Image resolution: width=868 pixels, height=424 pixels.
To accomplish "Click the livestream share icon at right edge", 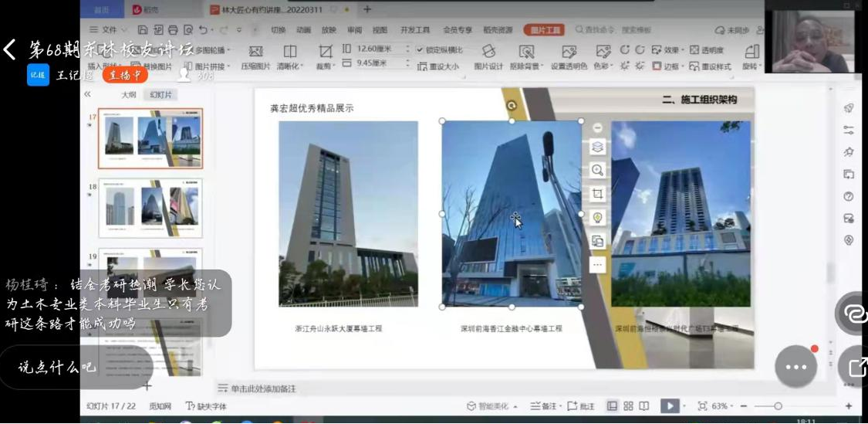I will pos(857,367).
